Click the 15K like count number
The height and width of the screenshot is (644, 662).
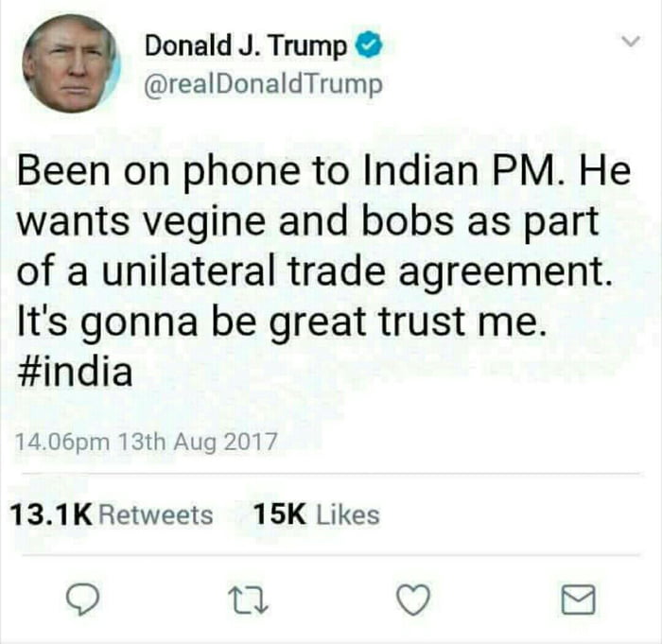280,515
